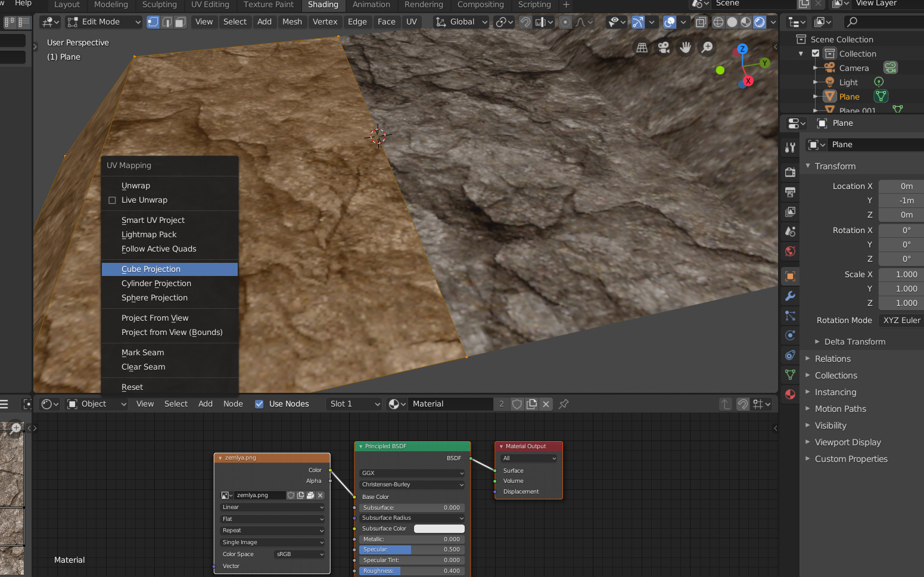Click the camera view icon in viewport
Screen dimensions: 924x577
coord(664,48)
